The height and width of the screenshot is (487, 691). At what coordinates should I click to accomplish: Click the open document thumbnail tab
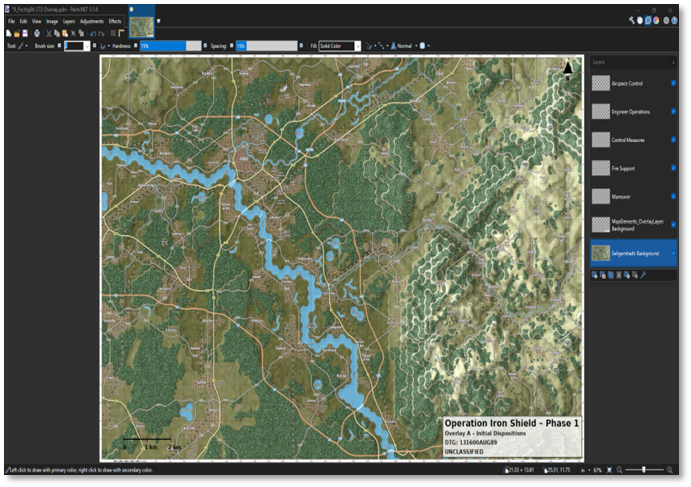142,28
